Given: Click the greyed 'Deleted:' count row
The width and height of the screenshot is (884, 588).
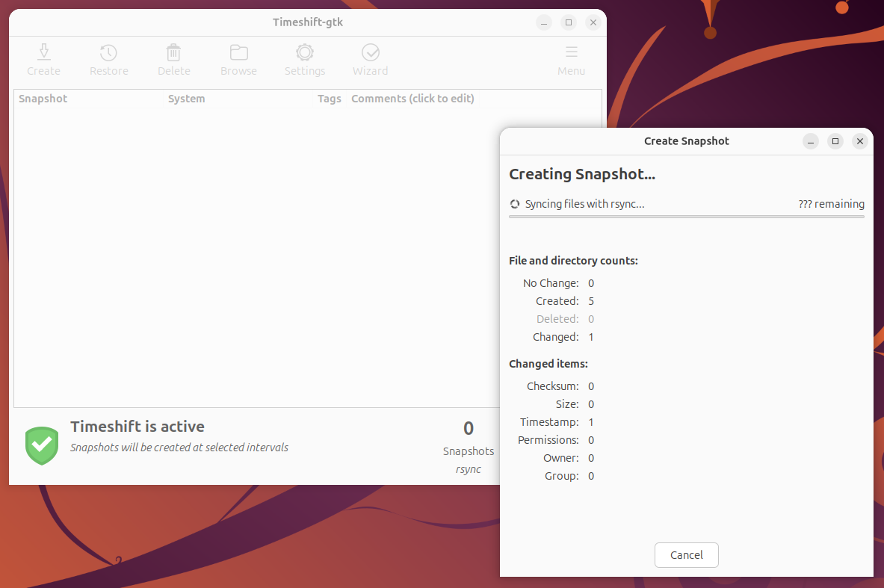Looking at the screenshot, I should click(x=565, y=319).
